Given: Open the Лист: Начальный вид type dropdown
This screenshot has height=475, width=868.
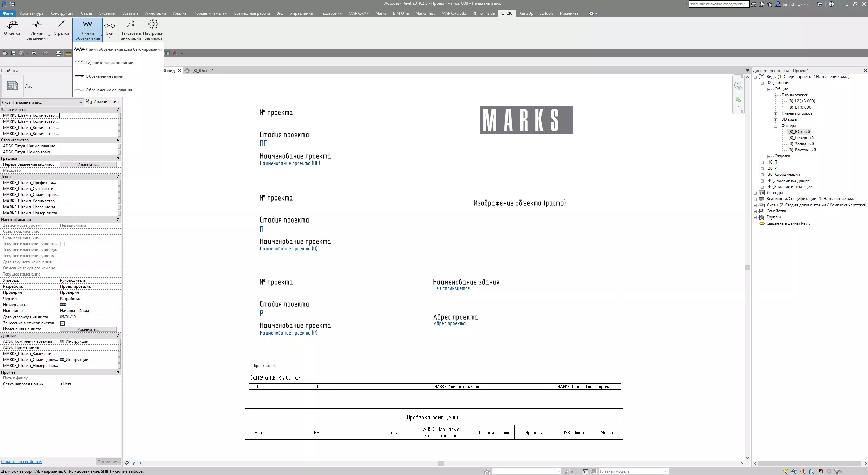Looking at the screenshot, I should point(81,102).
